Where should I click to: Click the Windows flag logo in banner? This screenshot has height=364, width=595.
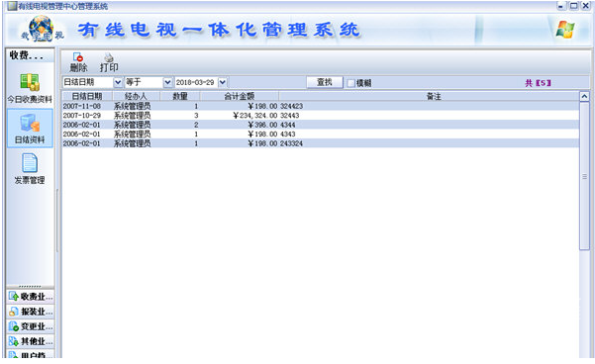click(565, 30)
